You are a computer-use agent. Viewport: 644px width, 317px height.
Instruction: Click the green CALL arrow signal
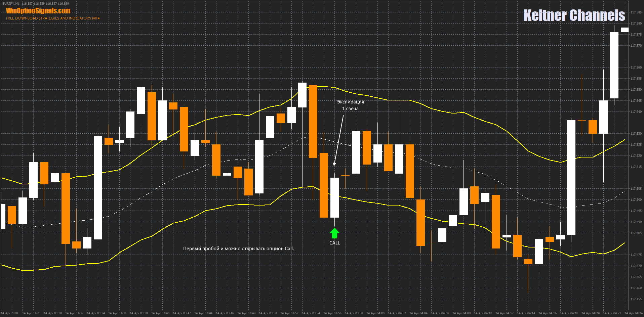tap(334, 233)
